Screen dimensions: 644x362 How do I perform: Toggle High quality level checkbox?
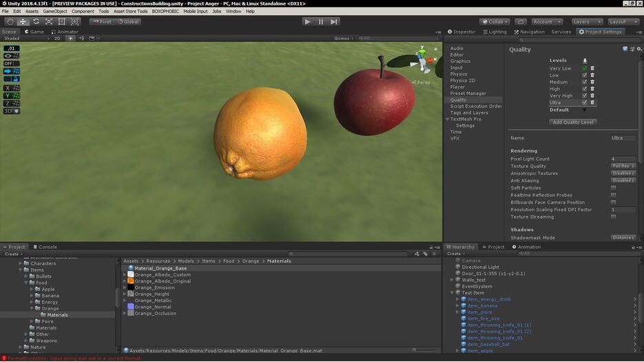[x=585, y=89]
